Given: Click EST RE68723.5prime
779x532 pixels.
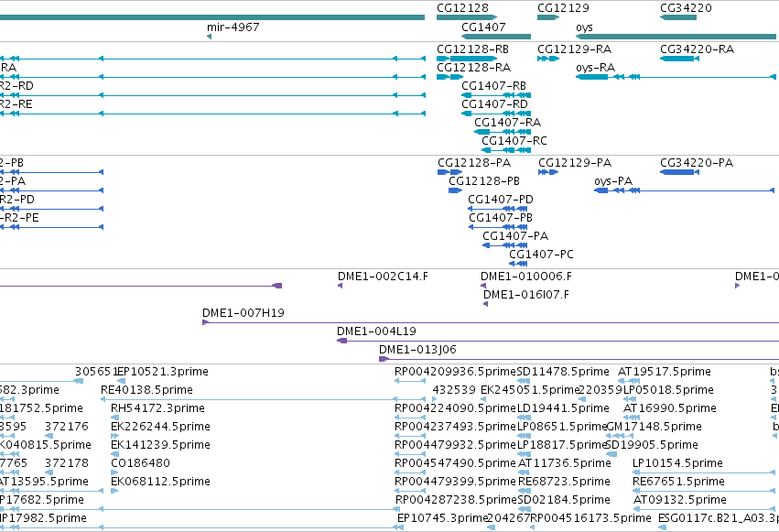Looking at the screenshot, I should pos(525,491).
